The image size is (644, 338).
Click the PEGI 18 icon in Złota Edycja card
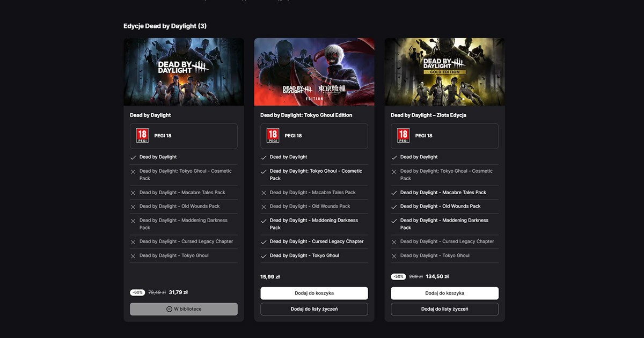pyautogui.click(x=404, y=136)
